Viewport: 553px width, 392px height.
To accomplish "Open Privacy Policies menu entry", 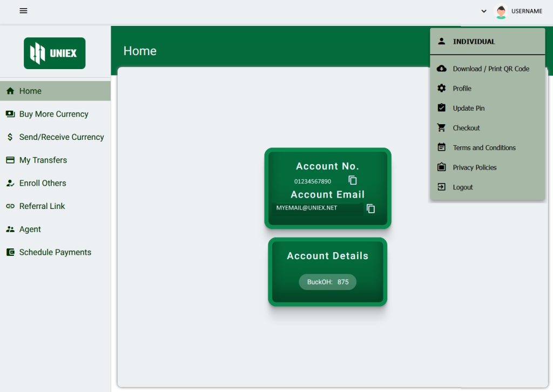I will pyautogui.click(x=474, y=167).
